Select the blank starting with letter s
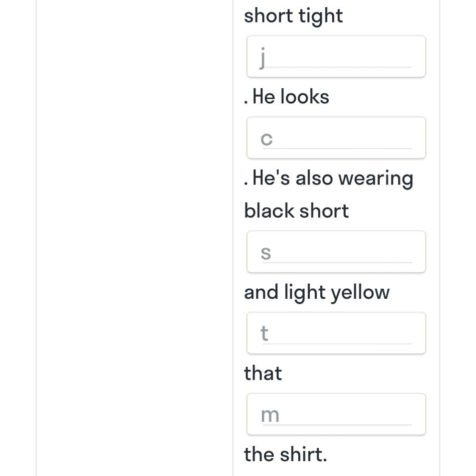 pos(336,252)
